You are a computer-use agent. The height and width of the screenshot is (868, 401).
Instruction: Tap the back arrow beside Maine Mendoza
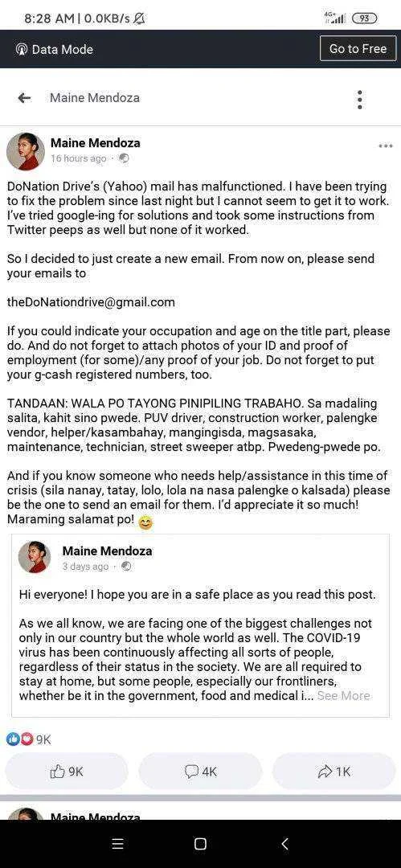[24, 98]
